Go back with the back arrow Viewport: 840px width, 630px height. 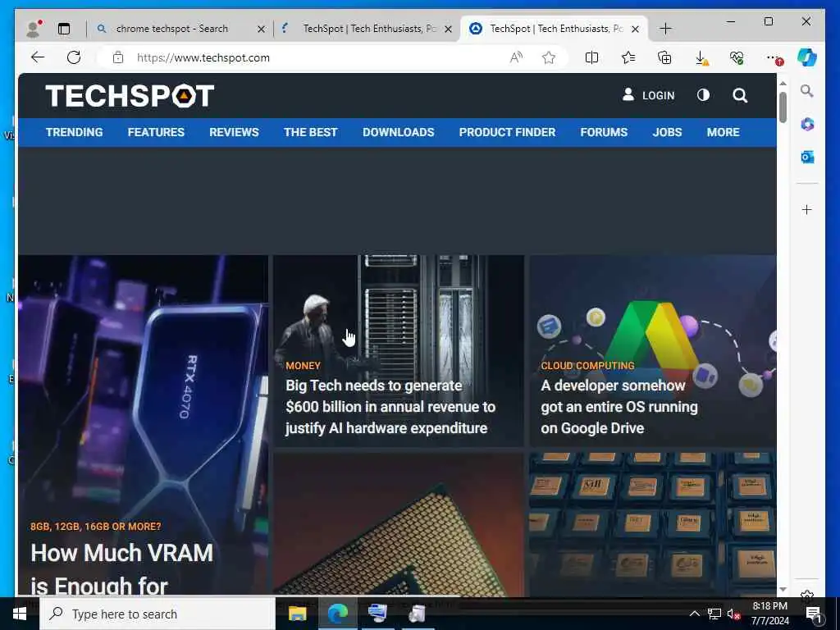click(38, 57)
